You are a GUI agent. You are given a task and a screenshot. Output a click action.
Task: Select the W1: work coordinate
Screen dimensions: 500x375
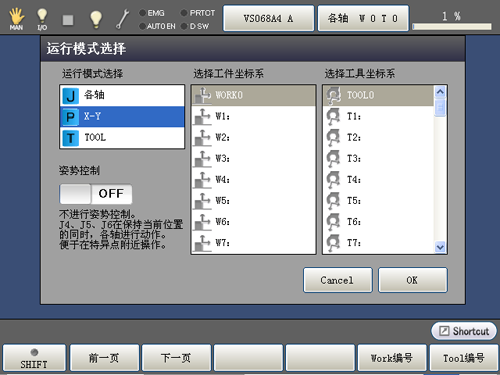point(254,116)
